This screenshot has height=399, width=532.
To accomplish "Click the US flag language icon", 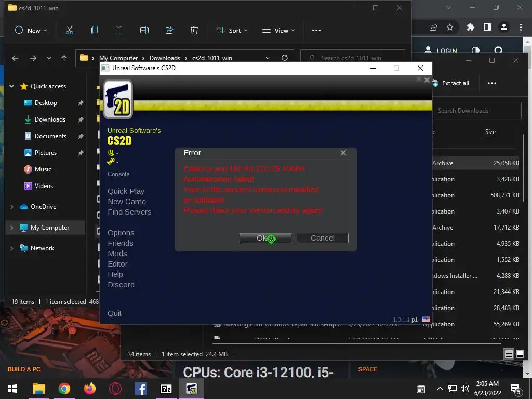I will (426, 320).
